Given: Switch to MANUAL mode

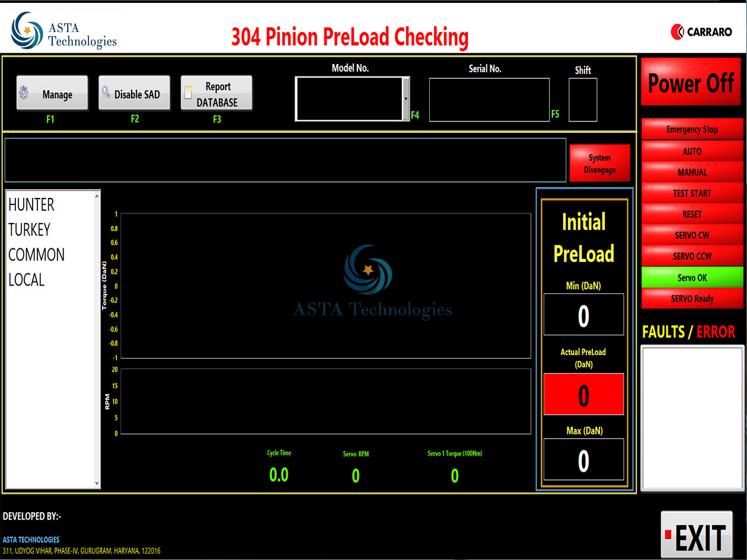Looking at the screenshot, I should pos(692,172).
